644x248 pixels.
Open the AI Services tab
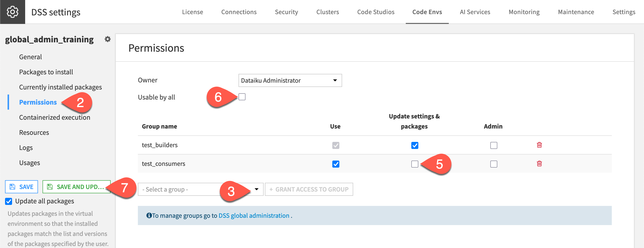click(475, 12)
